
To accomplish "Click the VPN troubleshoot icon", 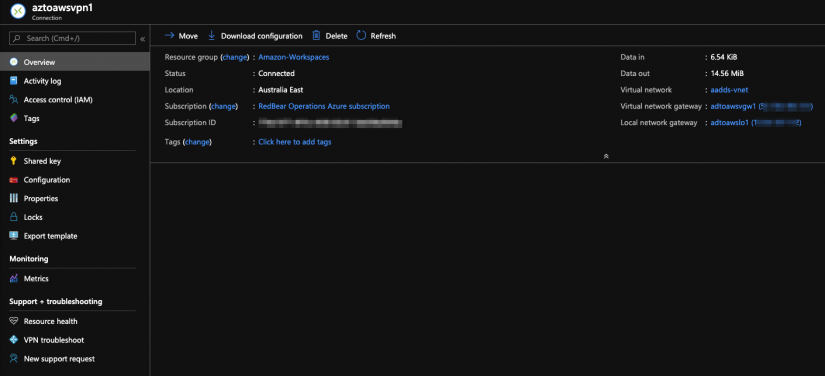I will click(x=14, y=340).
